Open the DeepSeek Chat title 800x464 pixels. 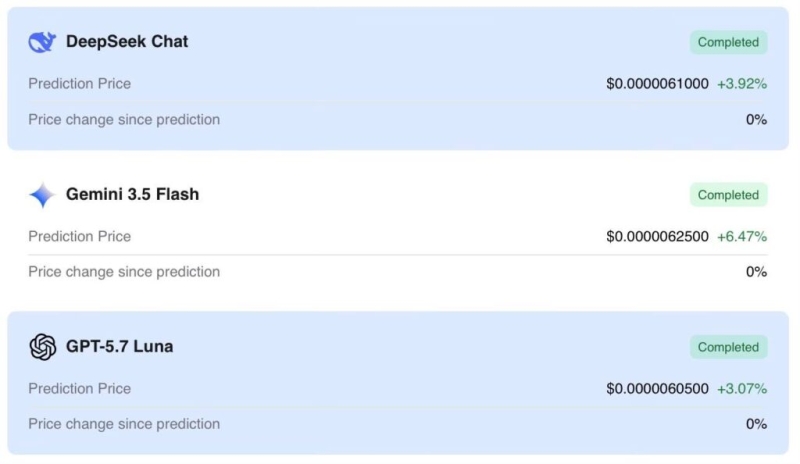[127, 41]
